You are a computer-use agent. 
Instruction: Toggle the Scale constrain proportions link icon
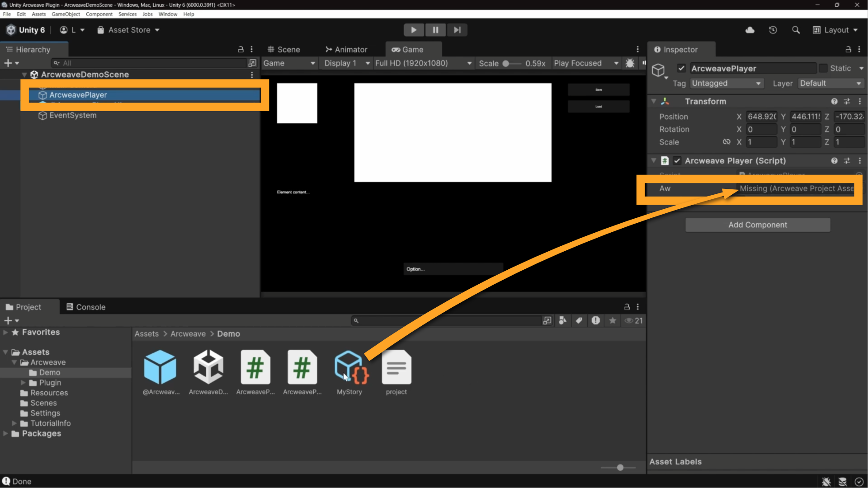tap(726, 142)
